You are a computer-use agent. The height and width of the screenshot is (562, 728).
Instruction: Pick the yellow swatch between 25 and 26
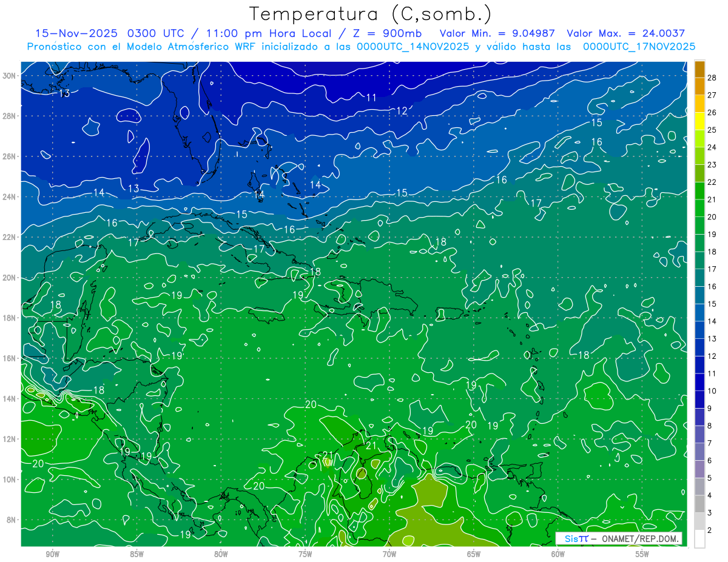699,121
